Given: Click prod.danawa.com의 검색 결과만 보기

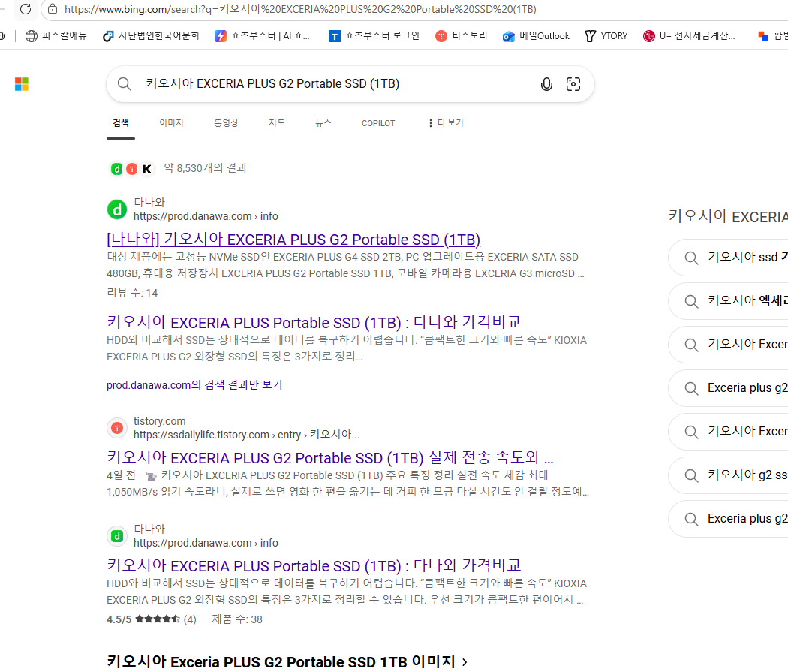Looking at the screenshot, I should 194,385.
